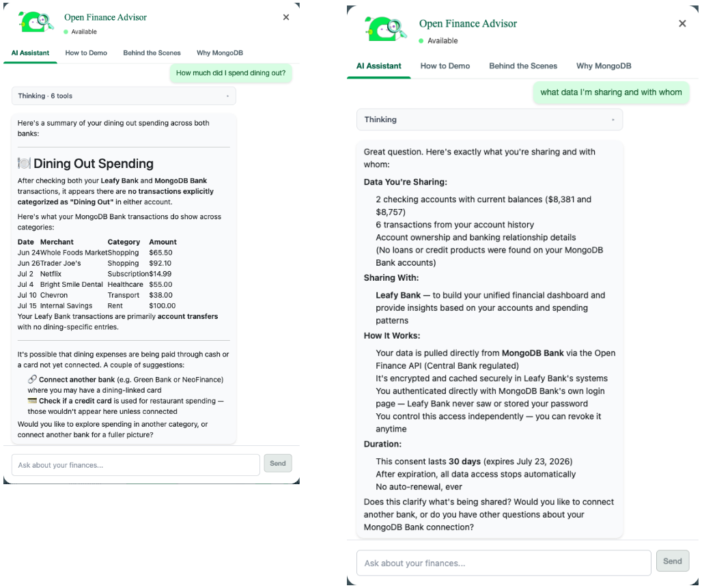Click the 'How much did I spend dining out?' bubble
Viewport: 702px width, 588px height.
coord(231,73)
